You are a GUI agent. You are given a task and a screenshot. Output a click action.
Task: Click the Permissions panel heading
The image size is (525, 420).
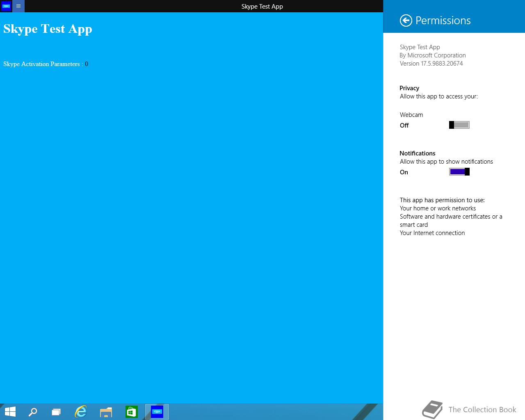443,21
